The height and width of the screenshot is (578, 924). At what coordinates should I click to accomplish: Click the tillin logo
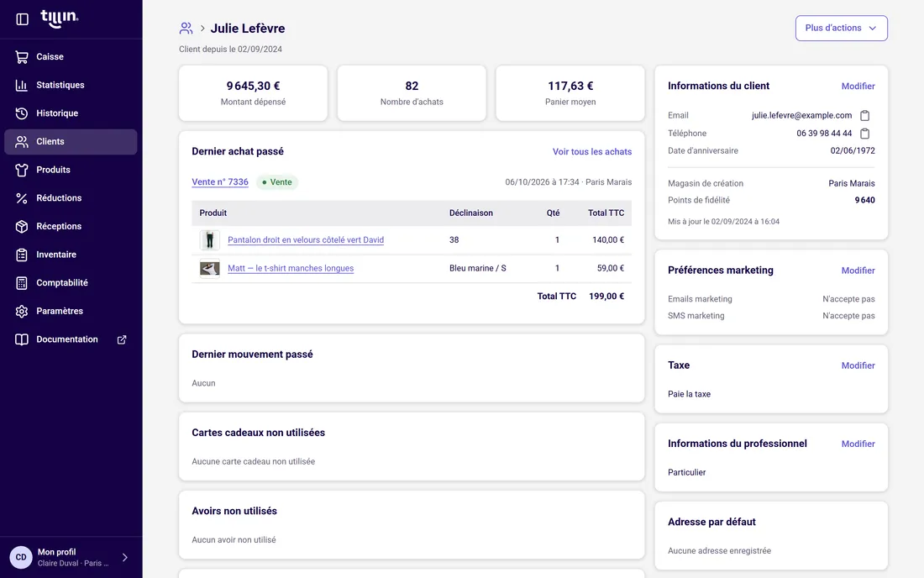tap(59, 18)
